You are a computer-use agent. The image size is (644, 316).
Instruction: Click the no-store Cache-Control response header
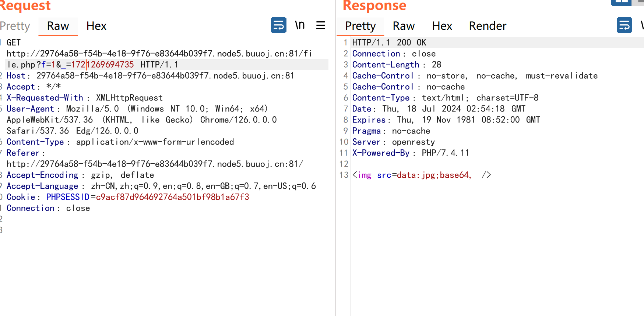click(x=475, y=76)
